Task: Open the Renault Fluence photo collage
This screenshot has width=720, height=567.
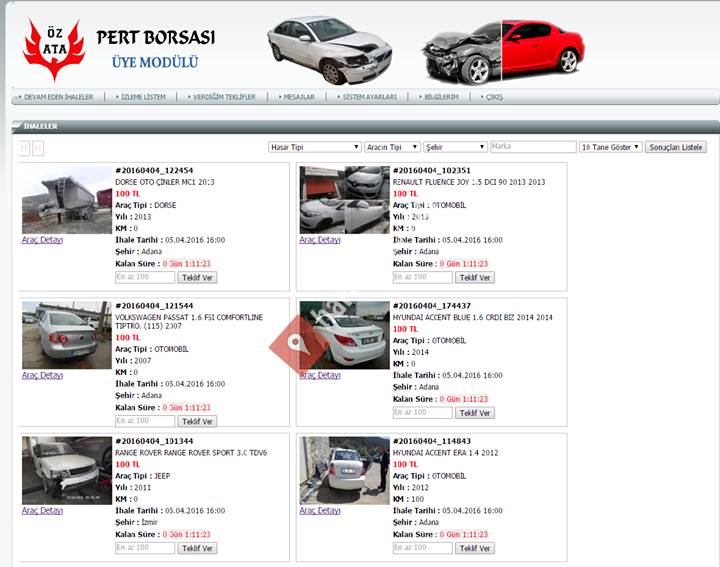Action: tap(344, 200)
